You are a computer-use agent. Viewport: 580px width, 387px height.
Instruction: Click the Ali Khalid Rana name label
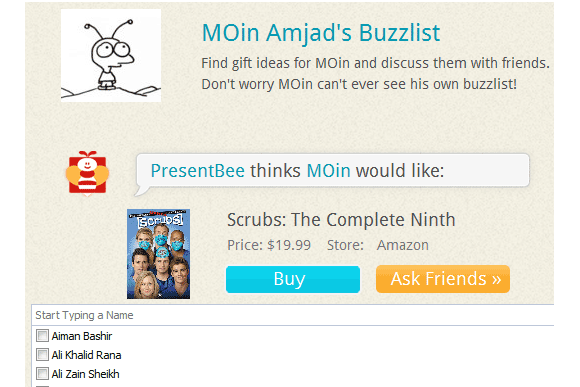(87, 355)
